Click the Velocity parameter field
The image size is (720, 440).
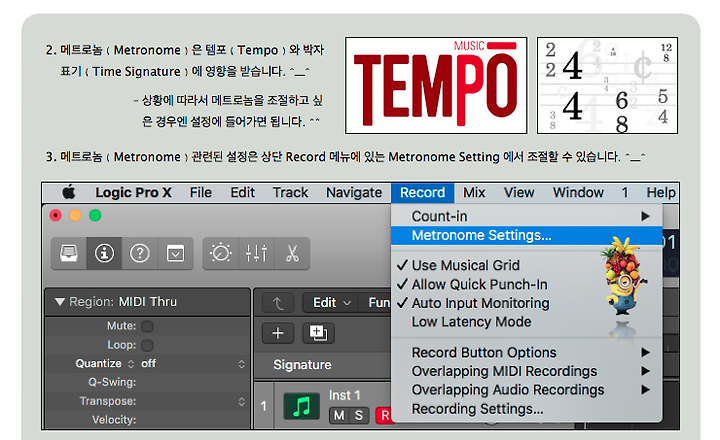(147, 420)
